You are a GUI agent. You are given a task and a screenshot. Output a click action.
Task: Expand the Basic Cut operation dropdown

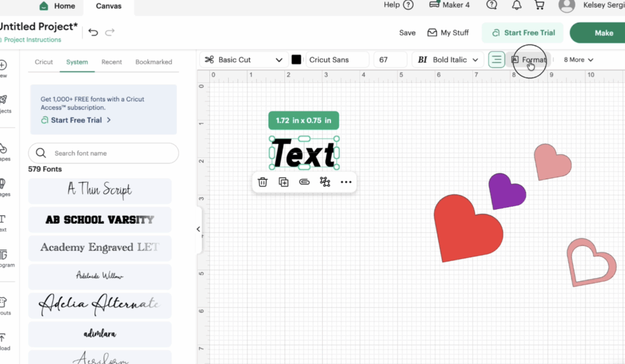coord(244,60)
